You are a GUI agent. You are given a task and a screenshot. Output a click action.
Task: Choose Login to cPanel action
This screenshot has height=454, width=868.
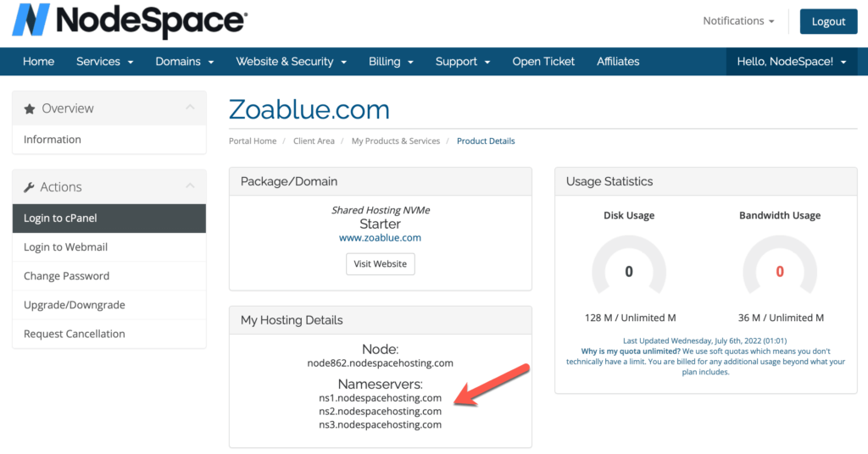109,218
